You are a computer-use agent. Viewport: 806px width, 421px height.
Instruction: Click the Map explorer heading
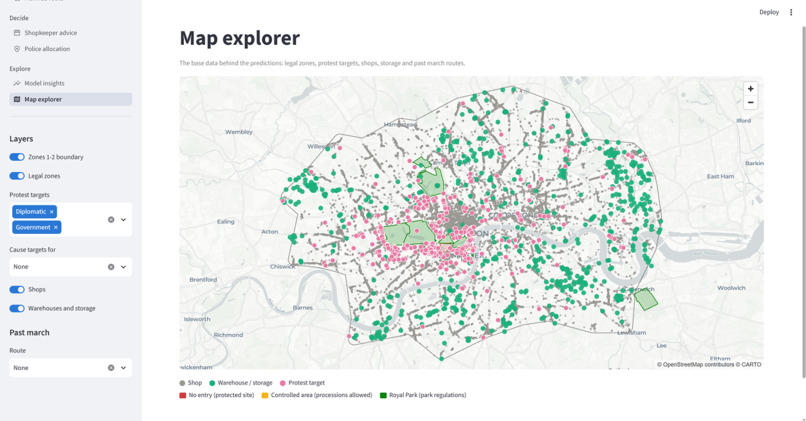click(240, 38)
